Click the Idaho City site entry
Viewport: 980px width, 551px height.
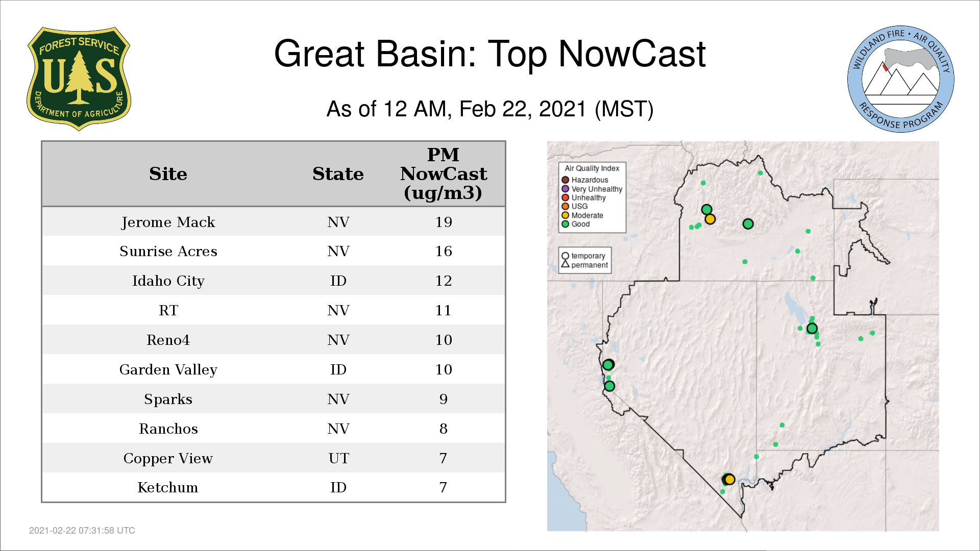click(x=168, y=281)
